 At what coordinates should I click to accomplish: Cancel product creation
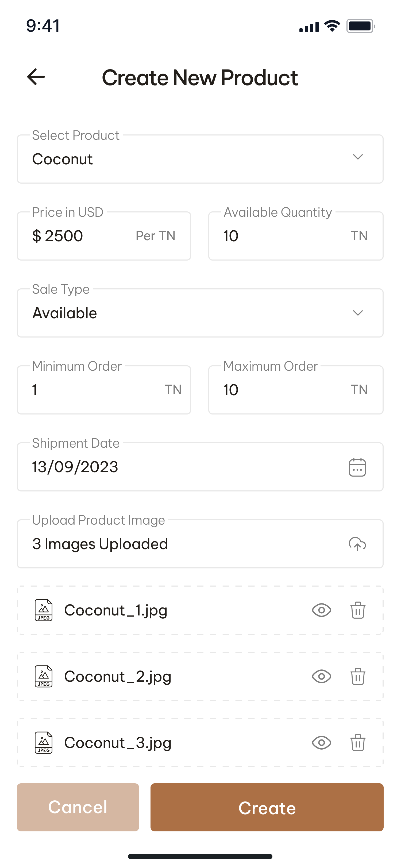(78, 807)
